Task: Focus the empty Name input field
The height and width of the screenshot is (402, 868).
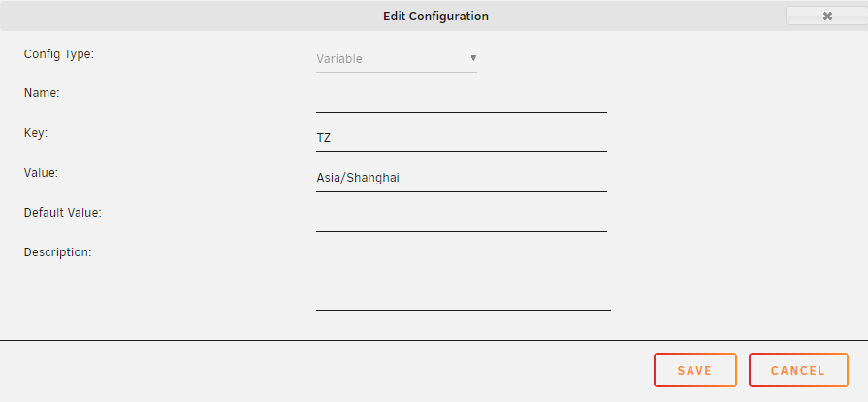Action: [x=461, y=99]
